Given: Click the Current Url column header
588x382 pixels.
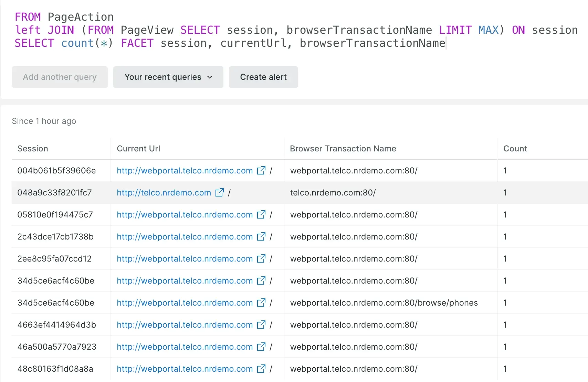Looking at the screenshot, I should pos(138,149).
